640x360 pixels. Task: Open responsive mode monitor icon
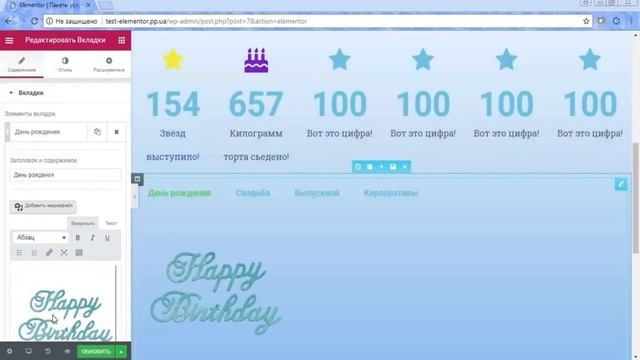click(29, 351)
